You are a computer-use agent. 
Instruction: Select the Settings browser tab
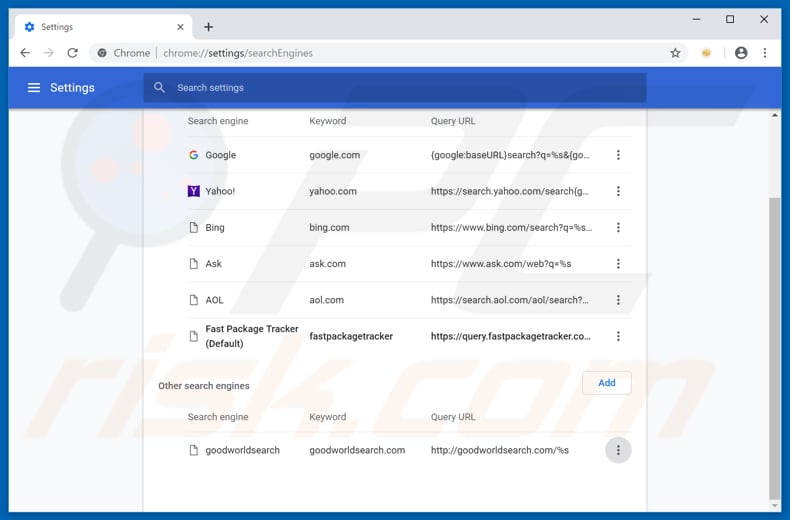click(x=101, y=27)
